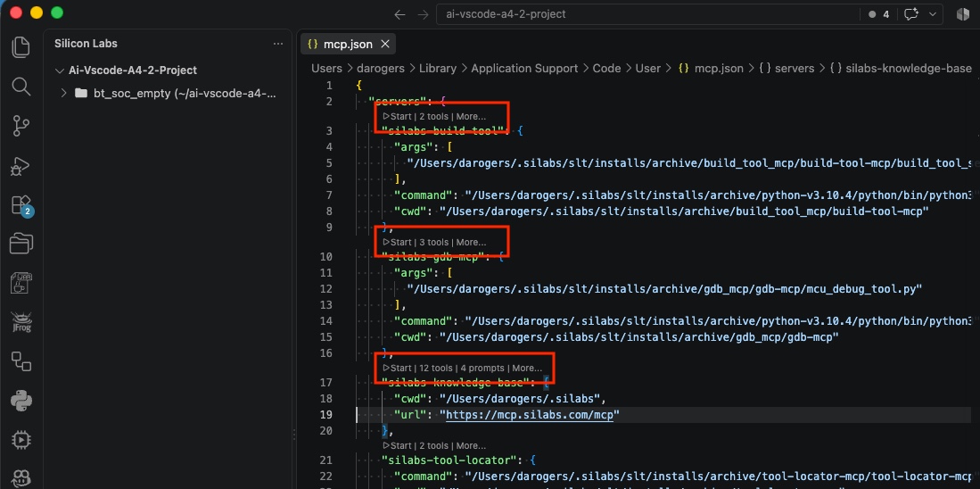Screen dimensions: 980x489
Task: Click the "servers" key on line 2
Action: tap(398, 102)
